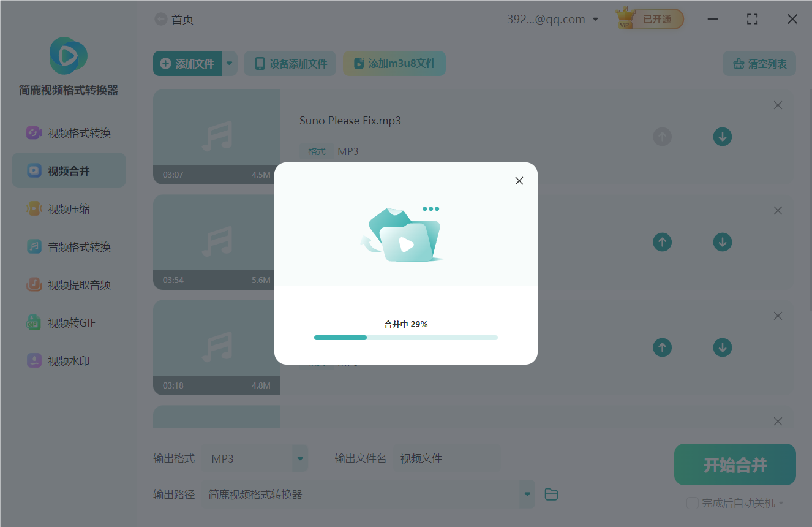Move the 03:18 audio file down
This screenshot has width=812, height=527.
[723, 347]
